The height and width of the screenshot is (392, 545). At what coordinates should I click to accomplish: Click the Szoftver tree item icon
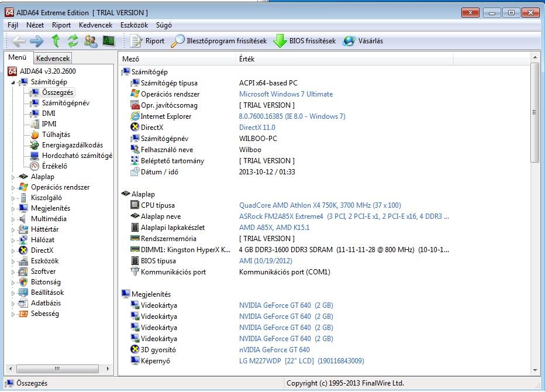pyautogui.click(x=23, y=271)
